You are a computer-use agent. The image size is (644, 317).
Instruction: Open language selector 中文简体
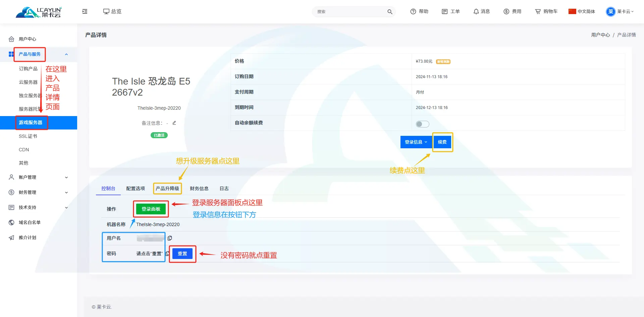click(582, 11)
